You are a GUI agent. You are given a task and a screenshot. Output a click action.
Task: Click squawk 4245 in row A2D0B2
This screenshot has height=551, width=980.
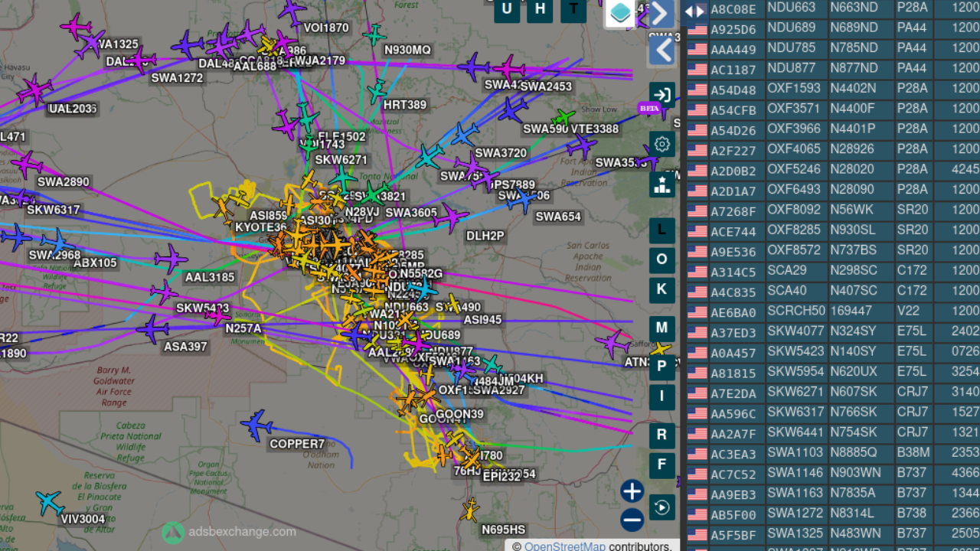click(965, 169)
